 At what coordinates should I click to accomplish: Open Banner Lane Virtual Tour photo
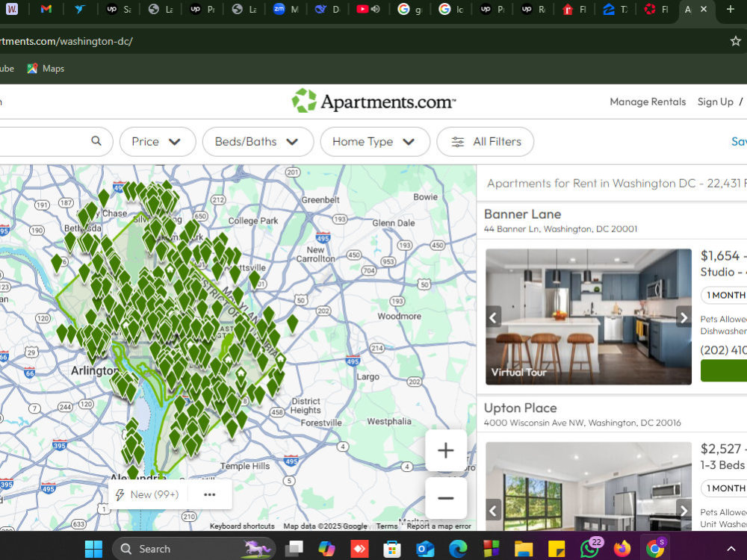click(589, 317)
